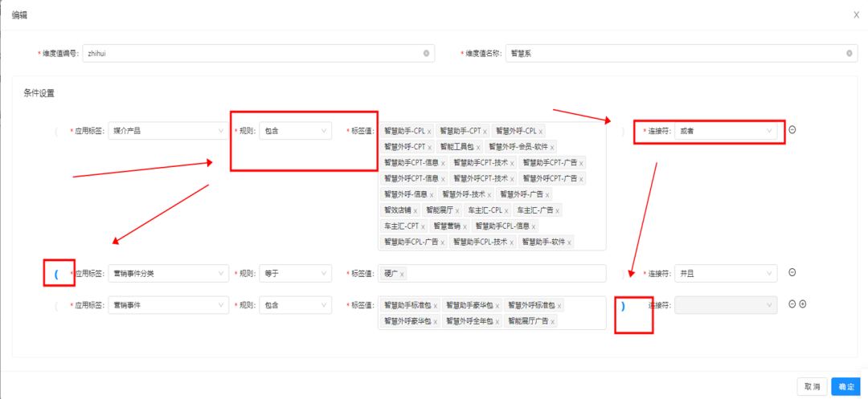Delete the last condition row with minus icon

(792, 304)
